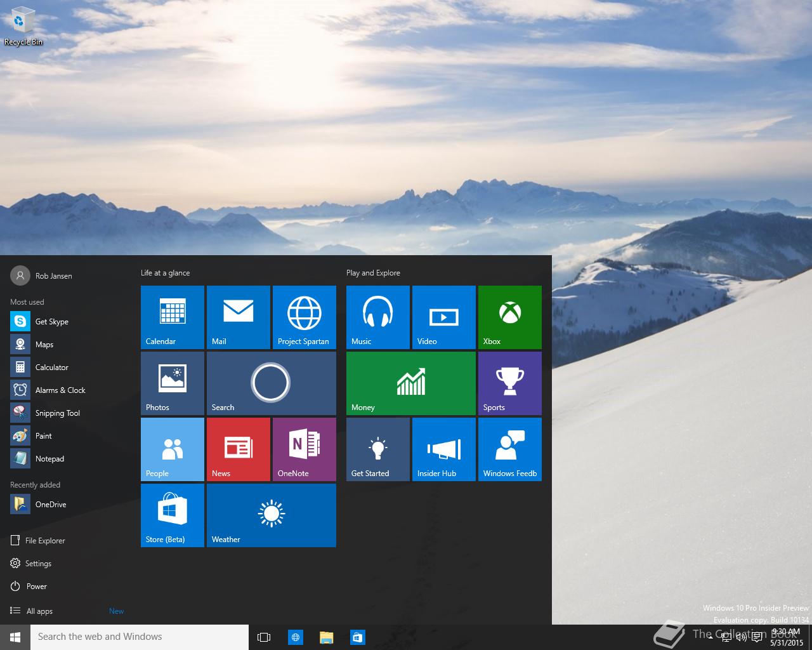
Task: Open the Photos tile
Action: [x=173, y=383]
